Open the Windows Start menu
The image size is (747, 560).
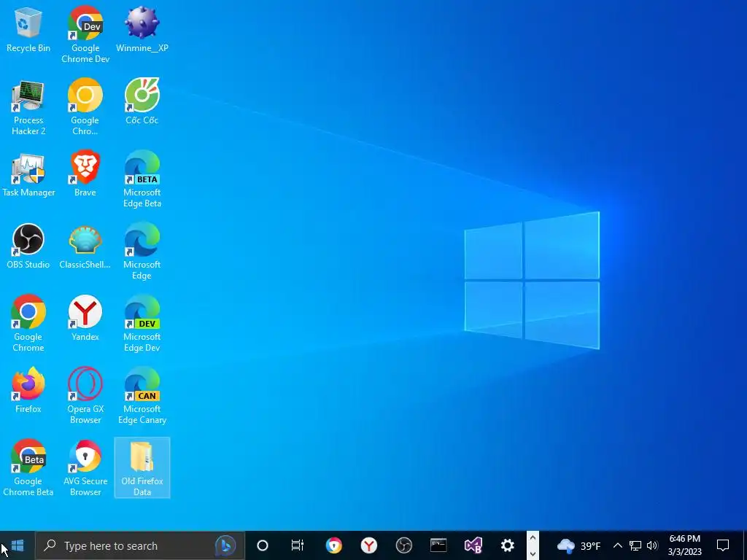click(x=18, y=545)
